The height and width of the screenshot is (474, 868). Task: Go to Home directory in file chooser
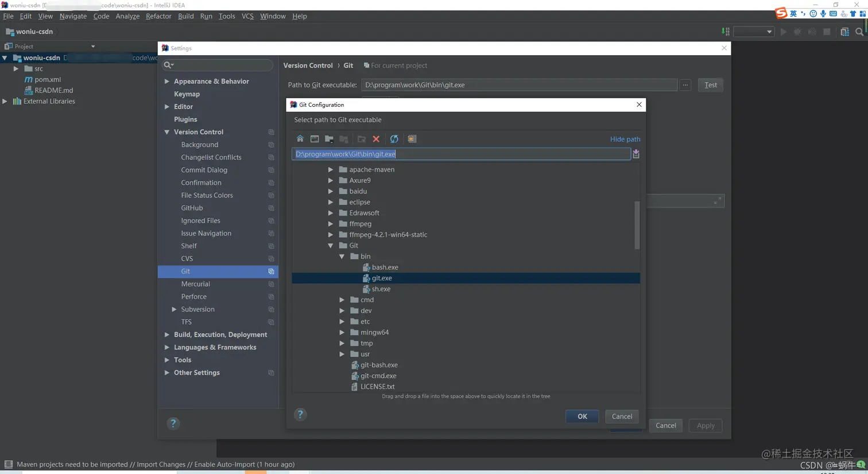[300, 139]
